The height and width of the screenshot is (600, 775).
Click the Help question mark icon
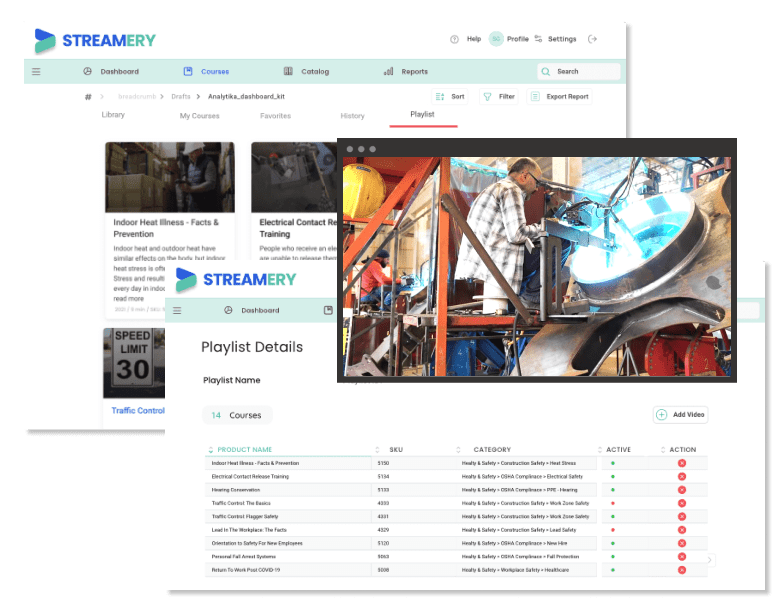tap(454, 39)
